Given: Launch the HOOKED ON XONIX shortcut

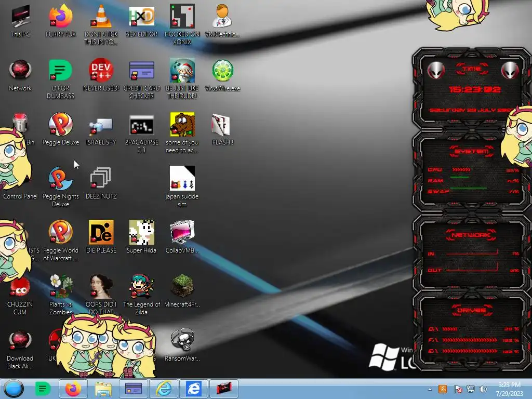Looking at the screenshot, I should click(x=182, y=24).
